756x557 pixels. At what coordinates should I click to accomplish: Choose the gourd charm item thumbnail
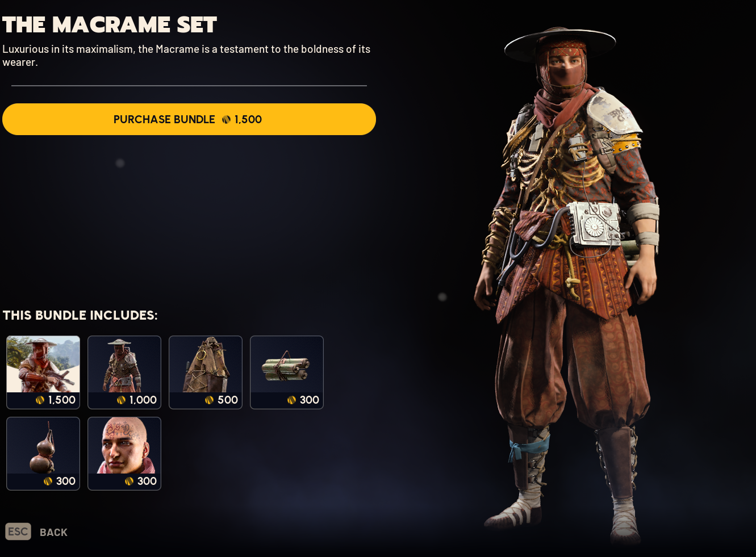click(x=43, y=454)
